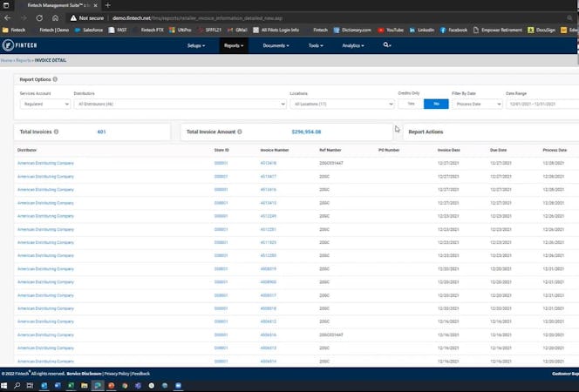579x392 pixels.
Task: Open the search magnifier in navigation bar
Action: [386, 45]
